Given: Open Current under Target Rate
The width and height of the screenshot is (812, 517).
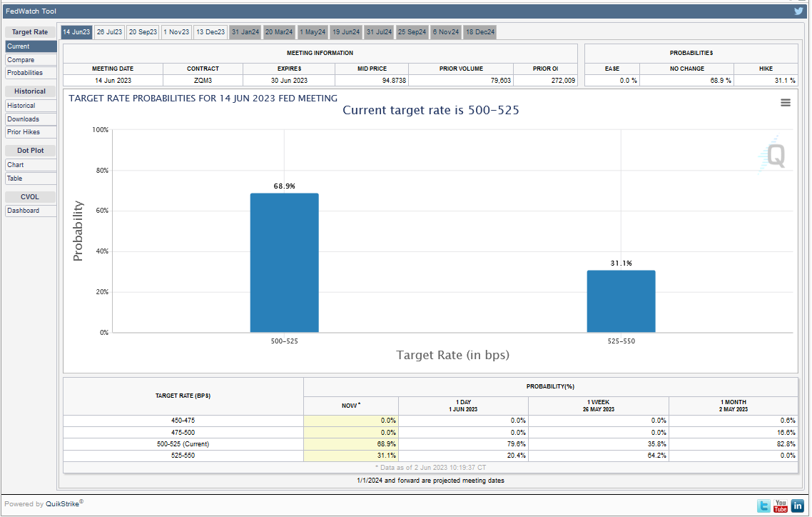Looking at the screenshot, I should [x=31, y=46].
